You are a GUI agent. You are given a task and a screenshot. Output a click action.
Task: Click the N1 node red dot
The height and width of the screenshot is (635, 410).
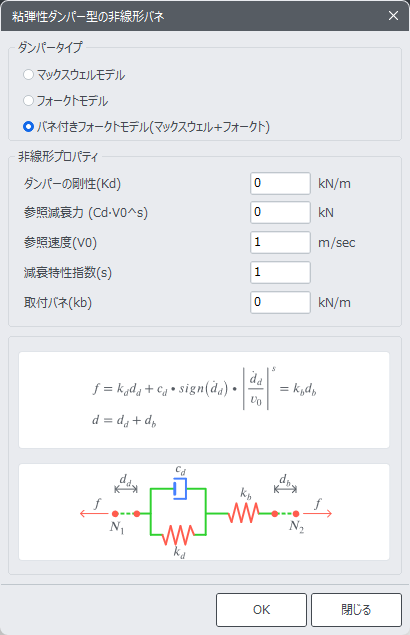click(115, 514)
